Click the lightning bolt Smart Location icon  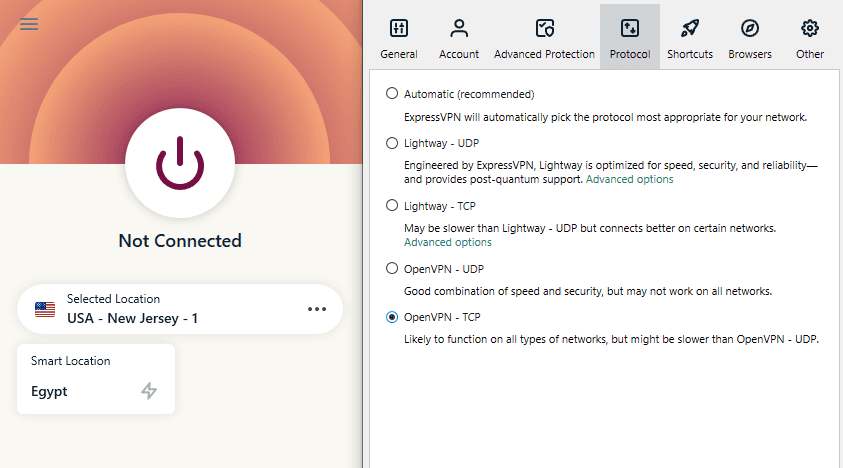[149, 391]
